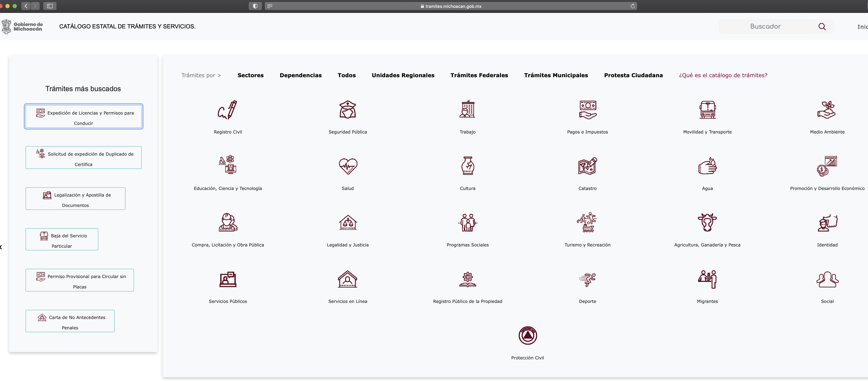Screen dimensions: 868x381
Task: Open the Medio Ambiente plant icon
Action: click(827, 110)
